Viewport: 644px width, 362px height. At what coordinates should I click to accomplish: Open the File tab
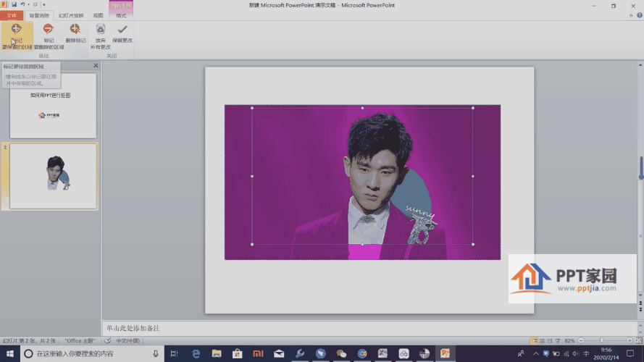(12, 16)
